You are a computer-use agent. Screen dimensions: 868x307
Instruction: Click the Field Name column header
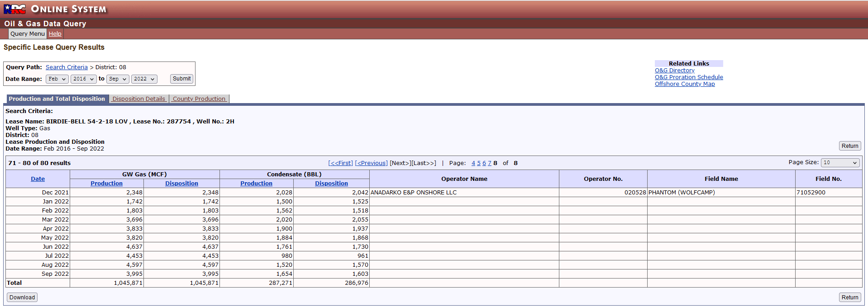point(721,179)
